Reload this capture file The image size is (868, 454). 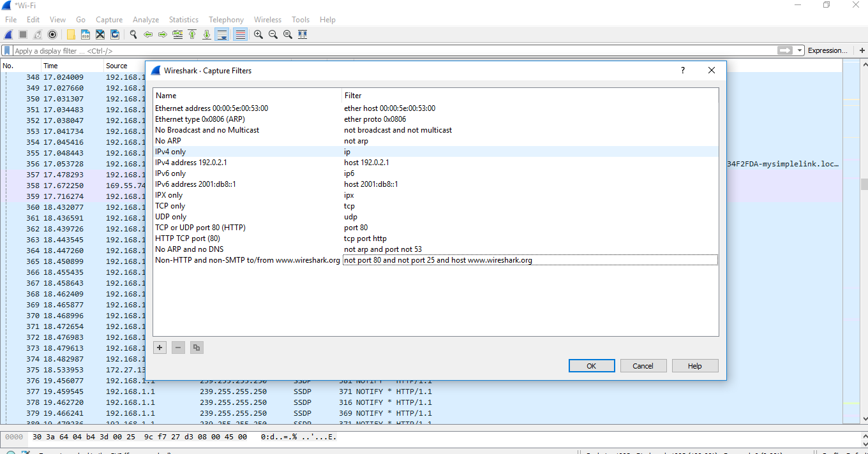point(115,34)
